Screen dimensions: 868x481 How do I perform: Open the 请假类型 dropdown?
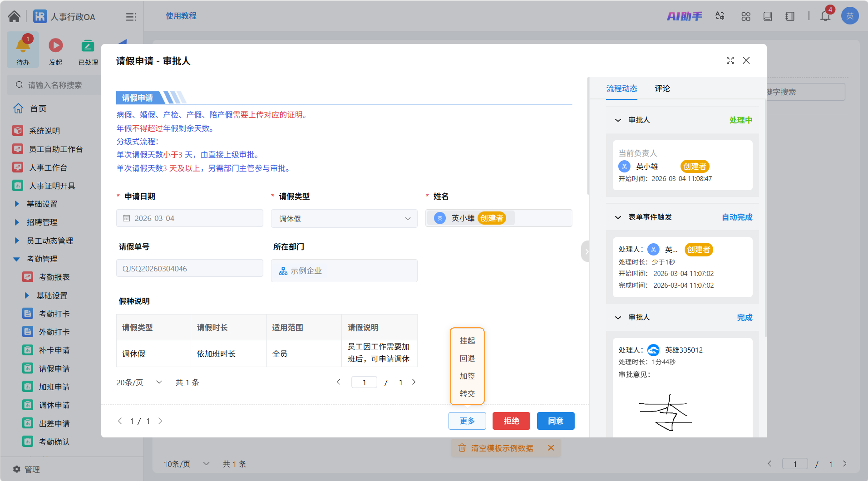coord(344,218)
